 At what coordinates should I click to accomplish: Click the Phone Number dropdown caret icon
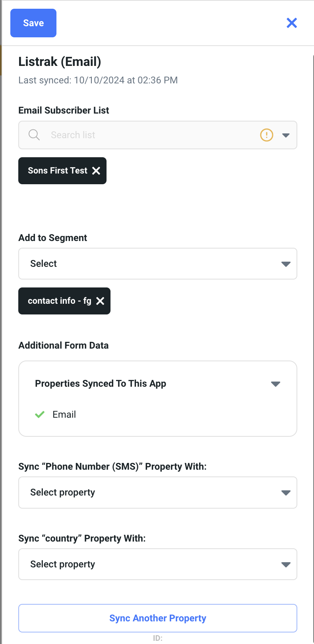pos(286,493)
